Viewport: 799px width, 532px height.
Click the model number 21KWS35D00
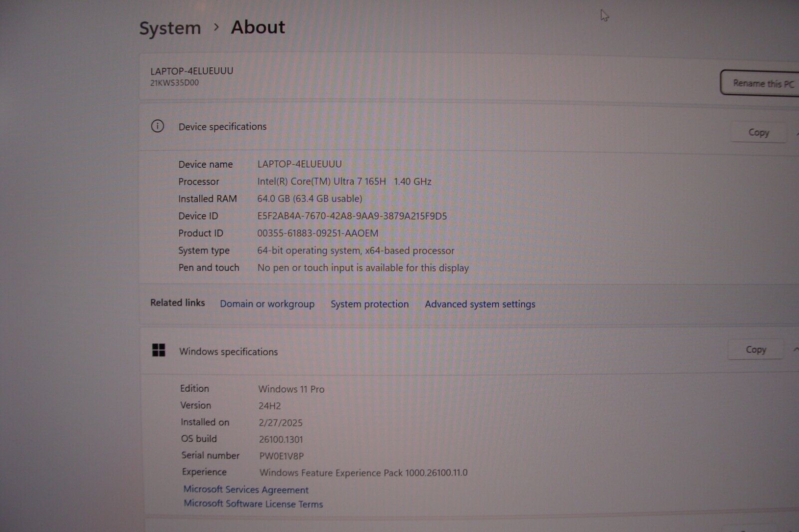point(174,83)
